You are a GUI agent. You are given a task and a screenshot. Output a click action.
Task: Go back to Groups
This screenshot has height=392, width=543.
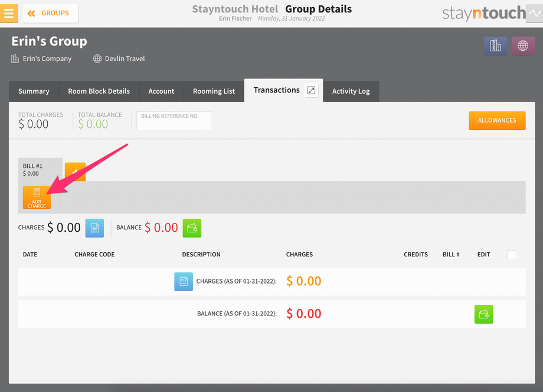[51, 14]
